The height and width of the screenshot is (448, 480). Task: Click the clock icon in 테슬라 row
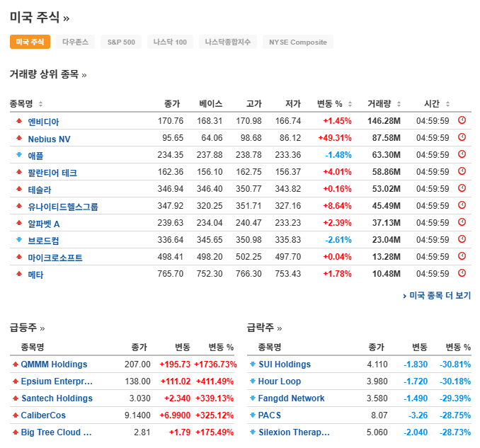[462, 188]
